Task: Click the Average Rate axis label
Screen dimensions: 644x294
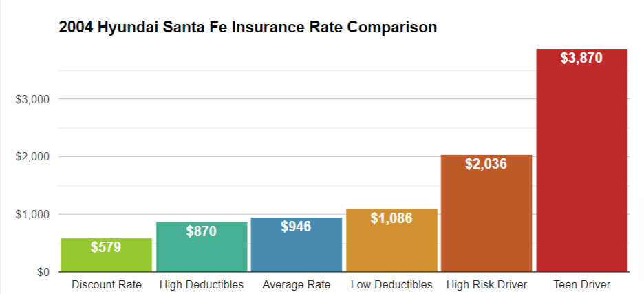Action: [297, 284]
